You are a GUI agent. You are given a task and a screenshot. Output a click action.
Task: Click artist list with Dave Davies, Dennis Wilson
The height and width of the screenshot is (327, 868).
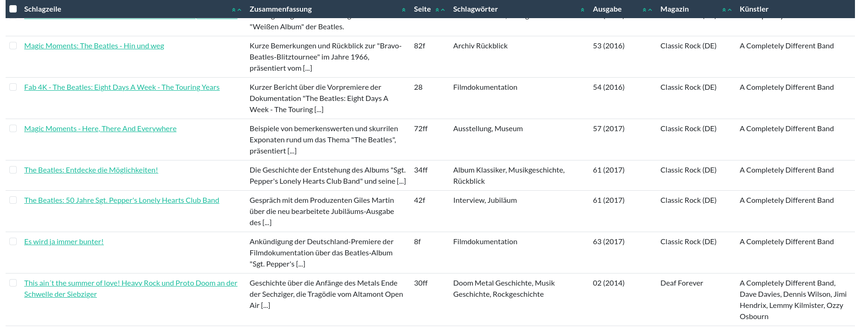793,300
